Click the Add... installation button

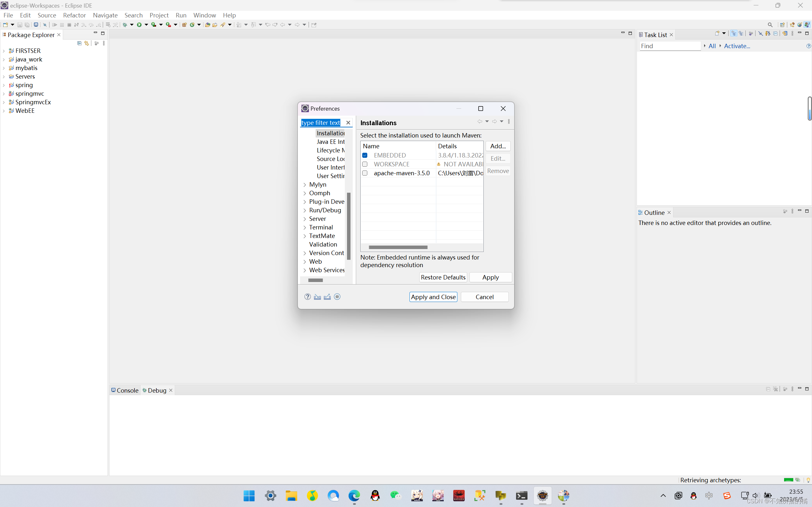[x=498, y=146]
